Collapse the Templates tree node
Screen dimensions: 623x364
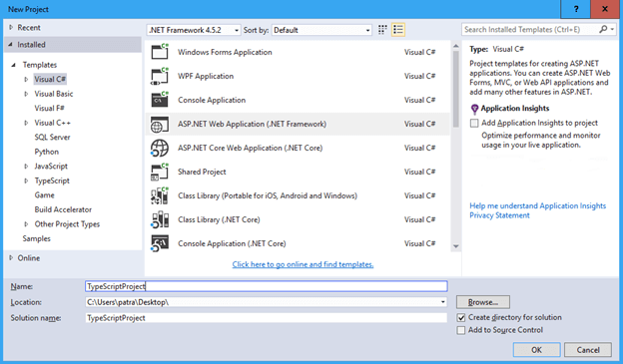tap(14, 65)
